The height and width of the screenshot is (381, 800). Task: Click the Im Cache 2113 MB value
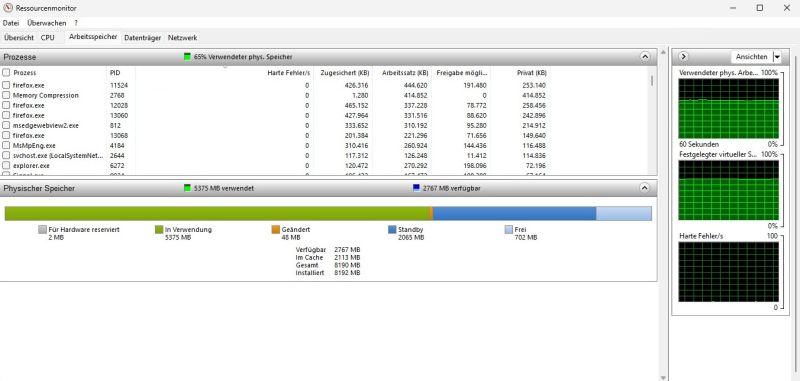tap(347, 258)
